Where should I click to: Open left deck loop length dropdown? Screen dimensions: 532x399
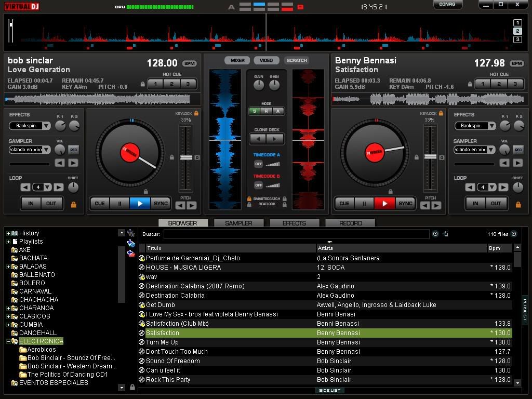(47, 187)
